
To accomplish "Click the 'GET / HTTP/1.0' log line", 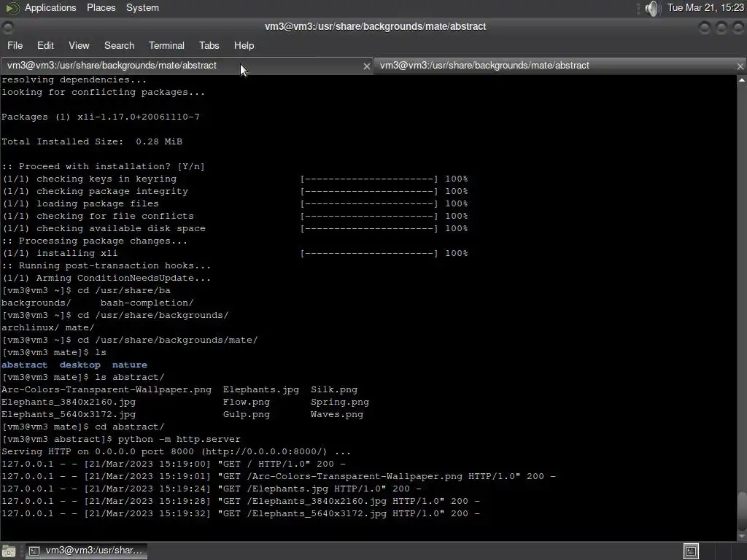I will click(x=174, y=464).
